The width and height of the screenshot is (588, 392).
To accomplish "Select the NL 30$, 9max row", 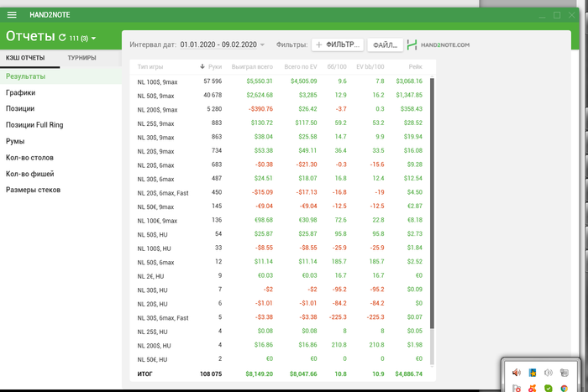I will click(280, 137).
